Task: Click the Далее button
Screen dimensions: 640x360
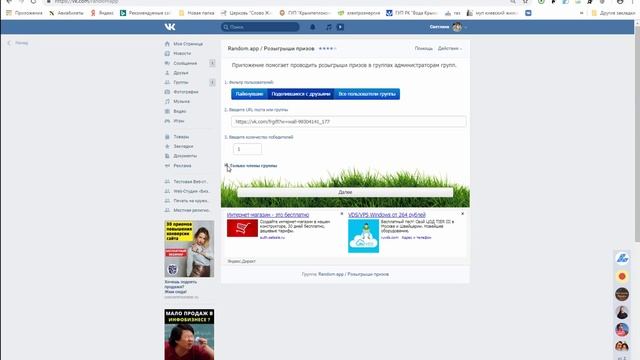Action: click(x=345, y=192)
